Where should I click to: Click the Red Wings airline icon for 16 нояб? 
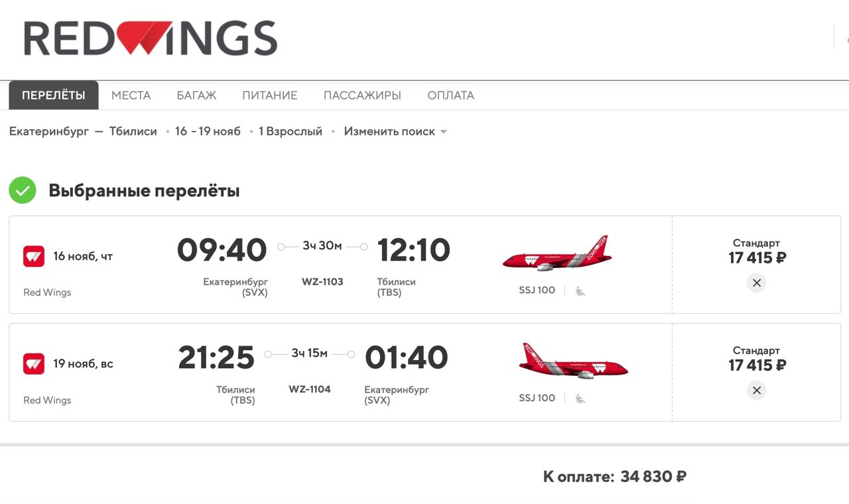tap(34, 256)
